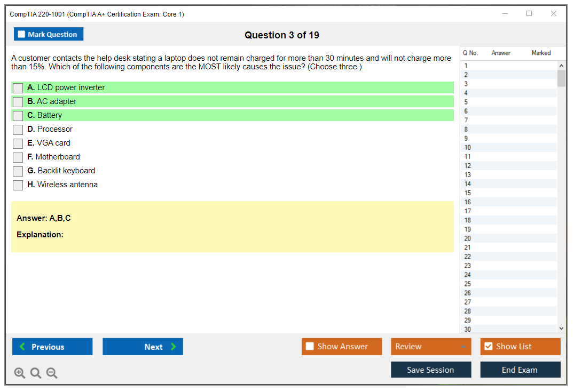Jump to question 19 in the list
This screenshot has height=392, width=574.
click(x=468, y=229)
